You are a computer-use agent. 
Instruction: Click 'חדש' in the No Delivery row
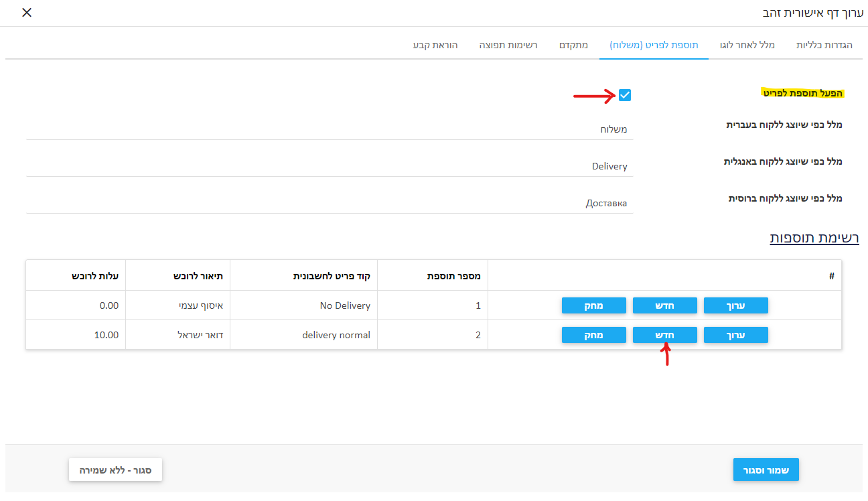coord(664,305)
